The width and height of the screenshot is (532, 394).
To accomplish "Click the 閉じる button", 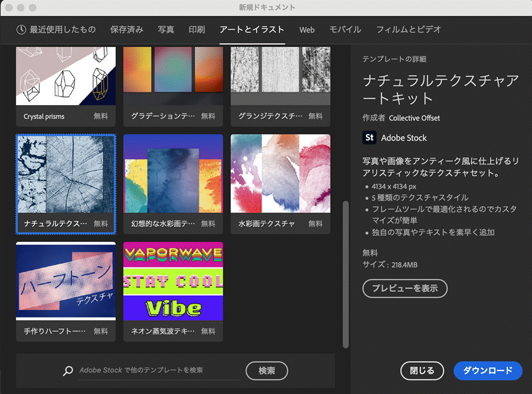I will click(x=422, y=370).
